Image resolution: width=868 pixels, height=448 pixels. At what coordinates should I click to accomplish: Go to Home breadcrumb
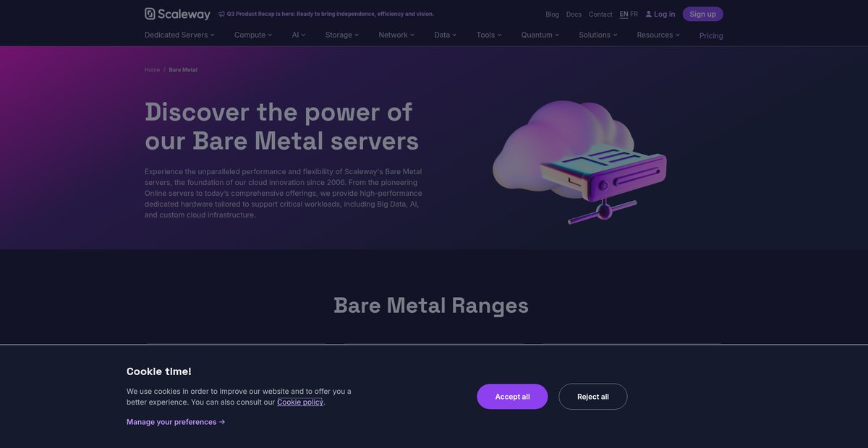click(x=152, y=70)
